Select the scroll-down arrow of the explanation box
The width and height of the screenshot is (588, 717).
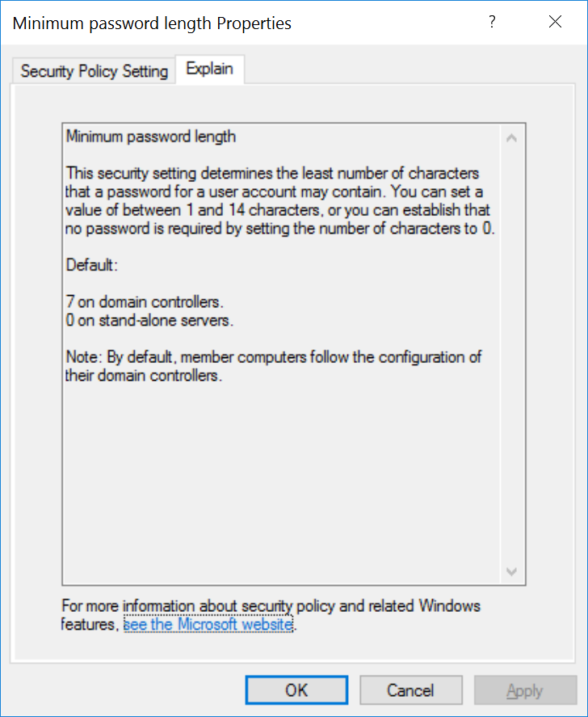511,571
